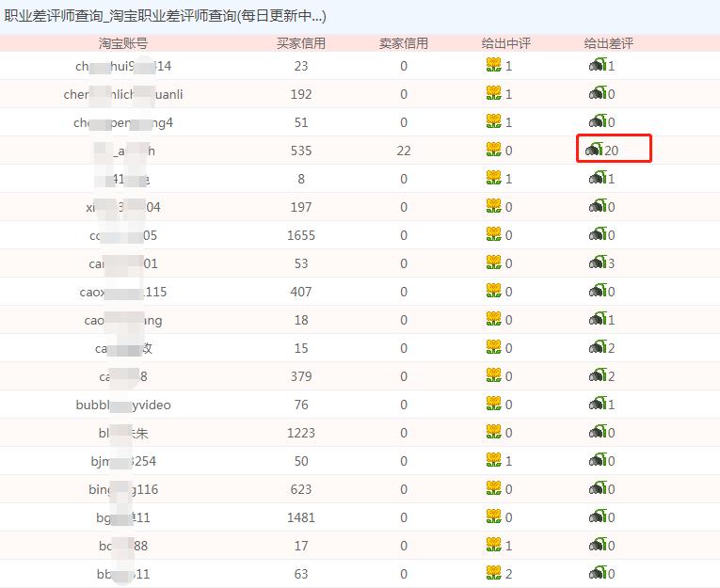The height and width of the screenshot is (588, 720).
Task: Open the account ending in uanli
Action: (123, 94)
